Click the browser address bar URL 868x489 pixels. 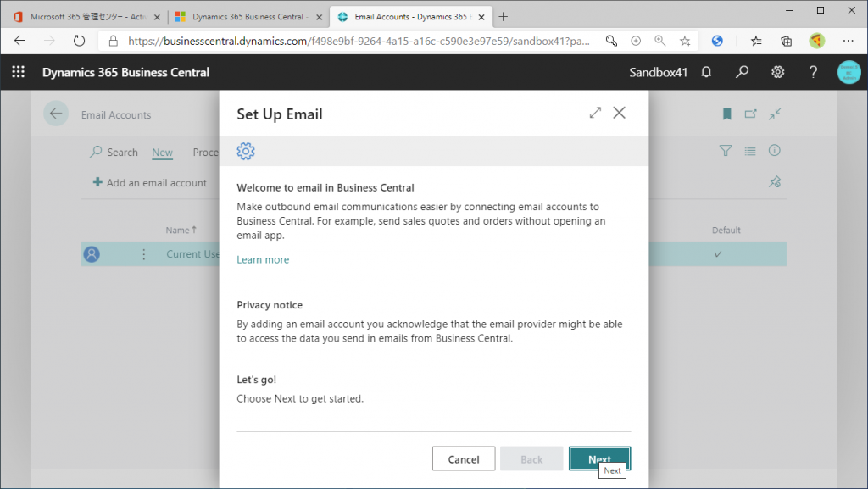pos(359,41)
